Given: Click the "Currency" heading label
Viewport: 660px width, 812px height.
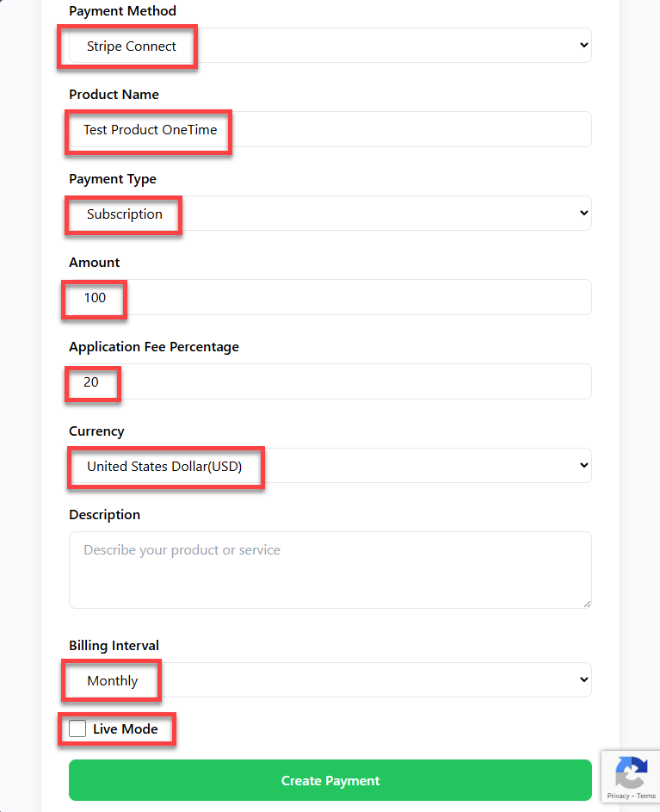Looking at the screenshot, I should click(96, 431).
